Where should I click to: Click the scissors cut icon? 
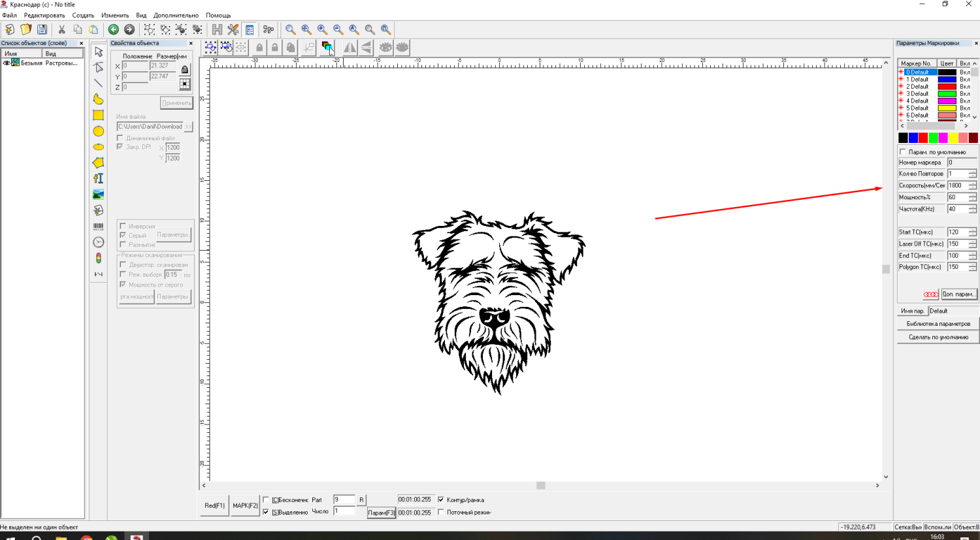pos(61,29)
